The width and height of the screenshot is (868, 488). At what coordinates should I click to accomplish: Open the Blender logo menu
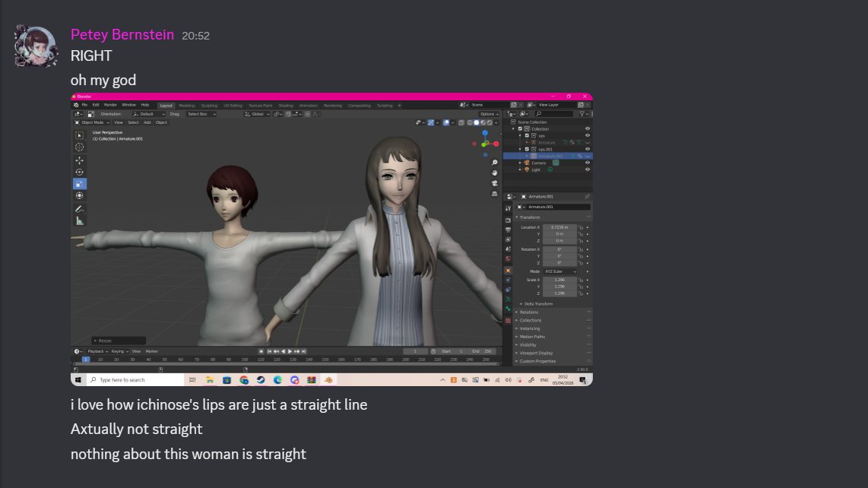point(76,105)
